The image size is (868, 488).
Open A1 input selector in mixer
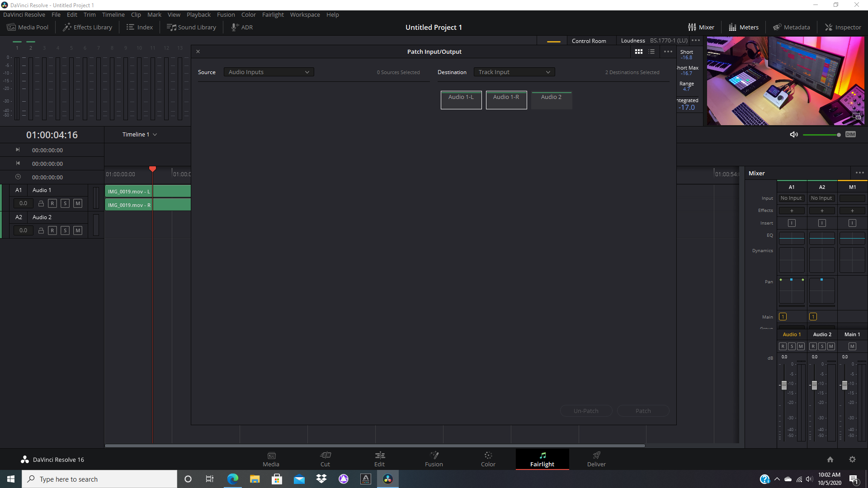791,198
